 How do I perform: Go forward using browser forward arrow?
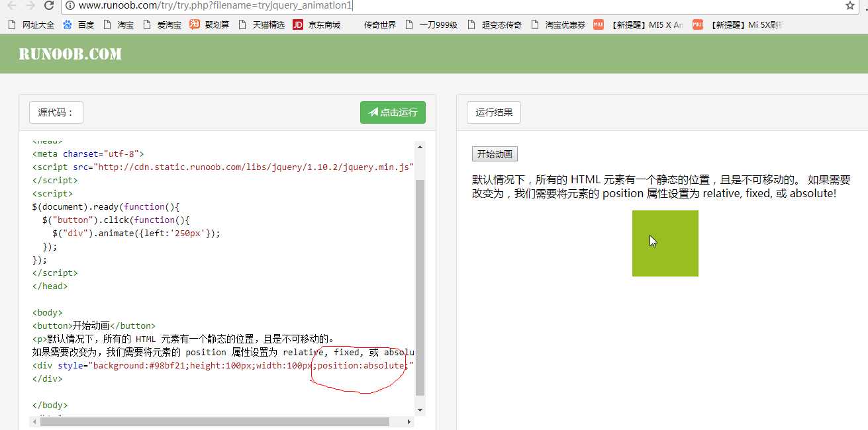tap(30, 5)
